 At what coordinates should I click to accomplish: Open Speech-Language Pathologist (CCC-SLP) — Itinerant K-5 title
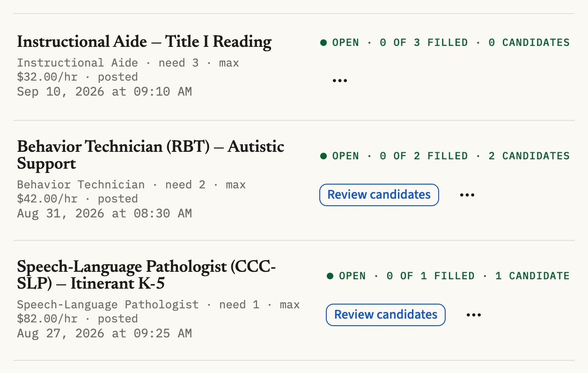pyautogui.click(x=147, y=275)
